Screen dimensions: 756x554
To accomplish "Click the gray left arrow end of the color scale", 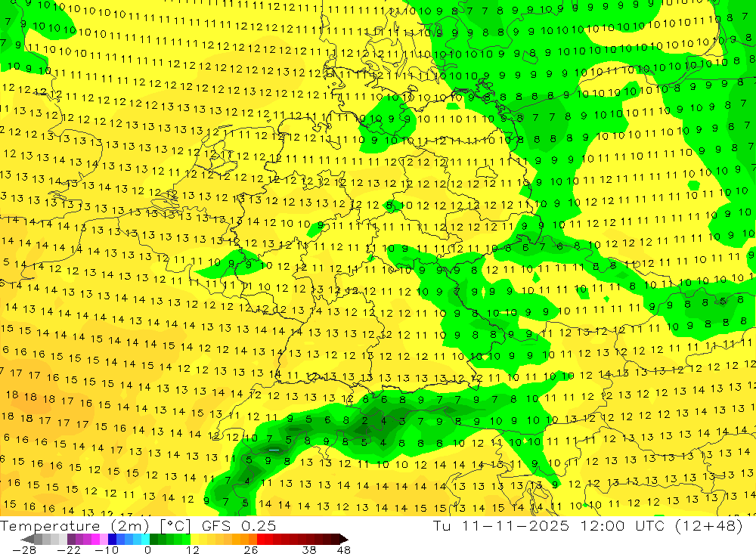I will click(27, 539).
